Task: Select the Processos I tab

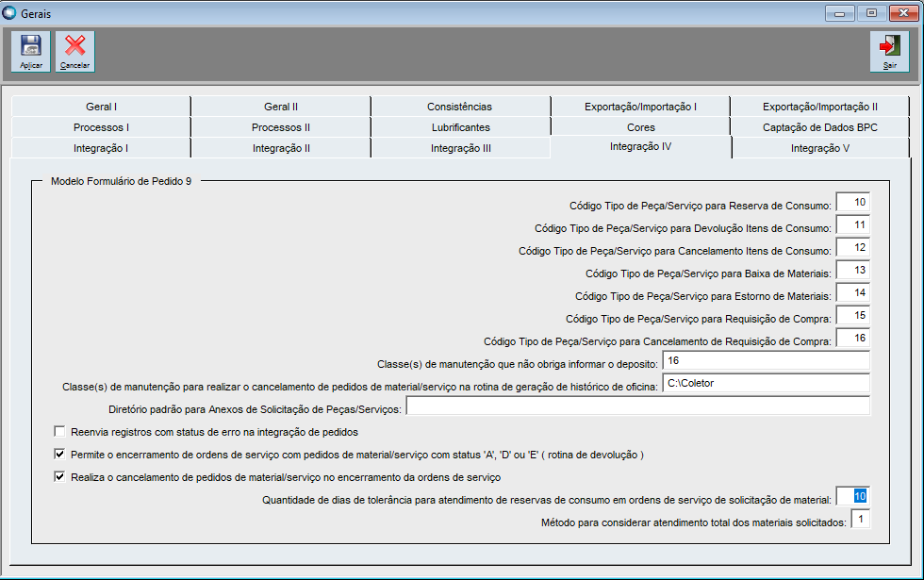Action: (x=101, y=127)
